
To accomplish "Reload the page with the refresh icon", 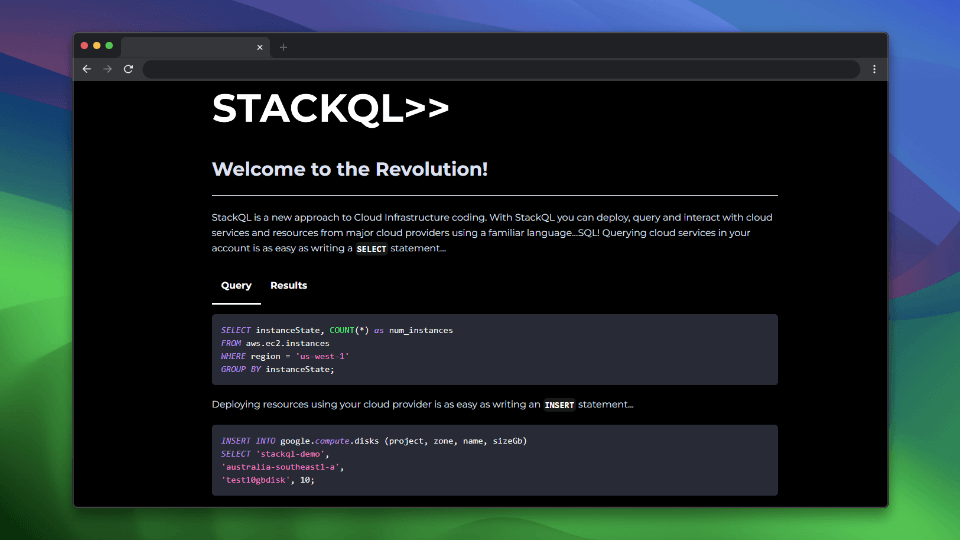I will (x=129, y=69).
